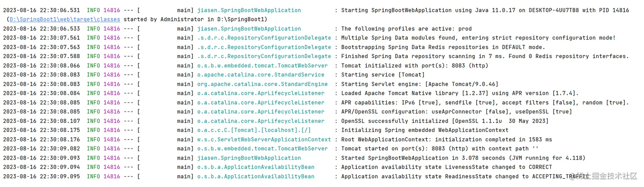Click 'Finished Spring Data repository scanning' message
Screen dimensions: 644x187
click(485, 56)
